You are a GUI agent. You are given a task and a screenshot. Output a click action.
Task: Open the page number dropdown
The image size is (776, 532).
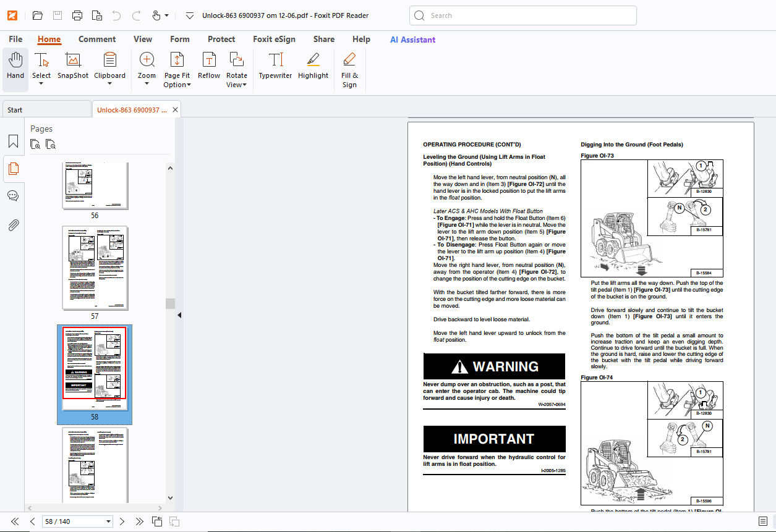108,521
